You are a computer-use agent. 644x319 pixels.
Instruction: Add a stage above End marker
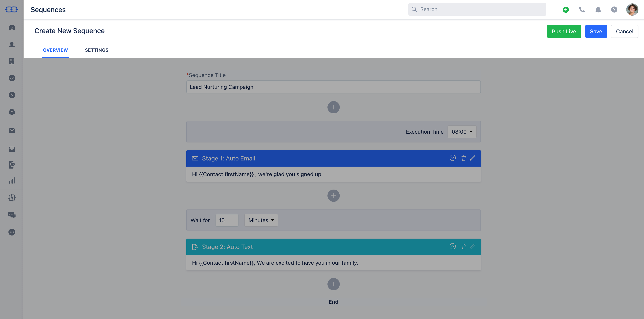click(x=333, y=284)
